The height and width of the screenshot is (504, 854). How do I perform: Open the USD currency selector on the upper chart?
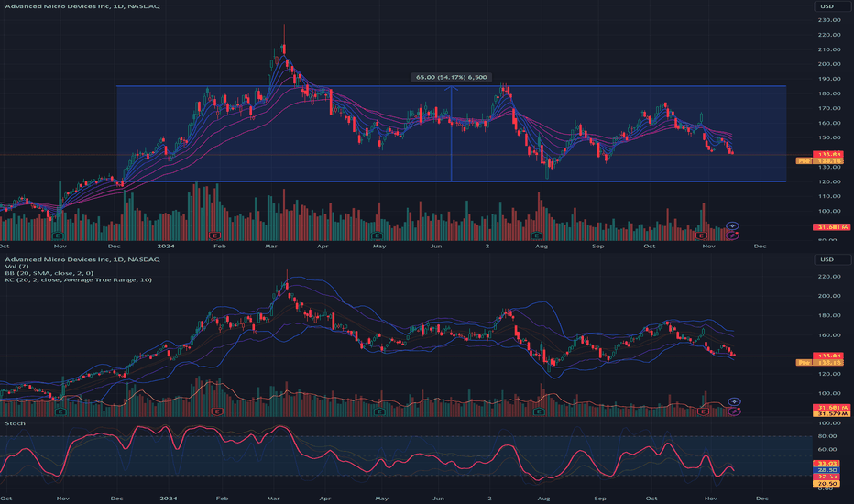[832, 6]
